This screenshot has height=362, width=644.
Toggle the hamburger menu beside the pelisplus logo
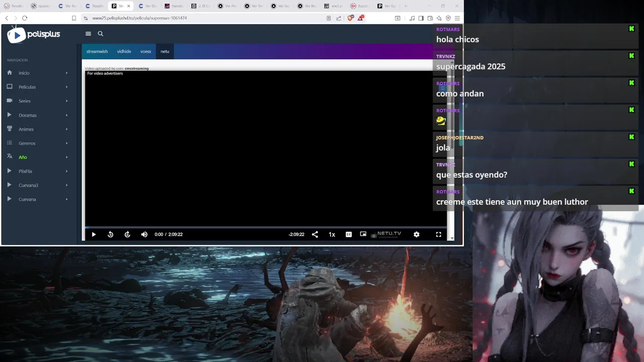coord(88,34)
